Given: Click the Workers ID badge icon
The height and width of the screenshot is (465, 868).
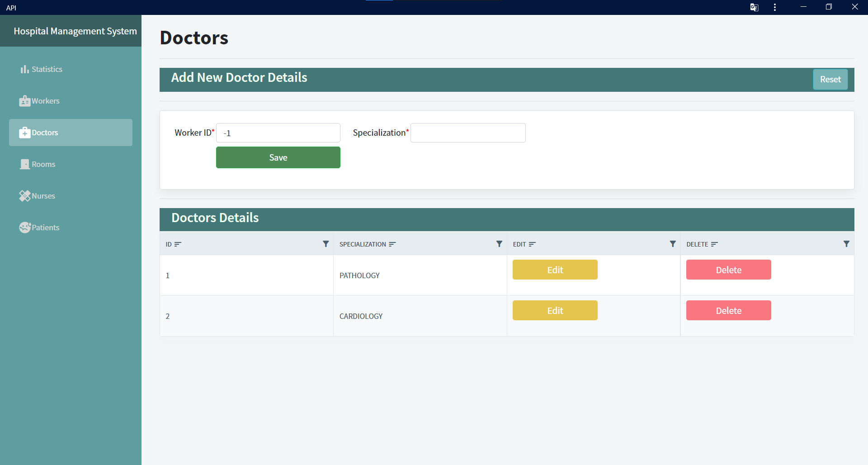Looking at the screenshot, I should coord(24,101).
